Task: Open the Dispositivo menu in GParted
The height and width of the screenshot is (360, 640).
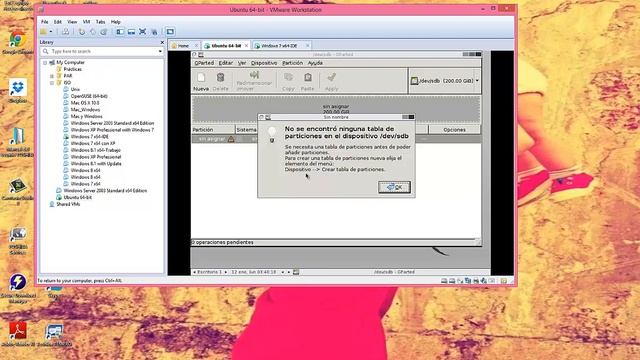Action: point(264,63)
